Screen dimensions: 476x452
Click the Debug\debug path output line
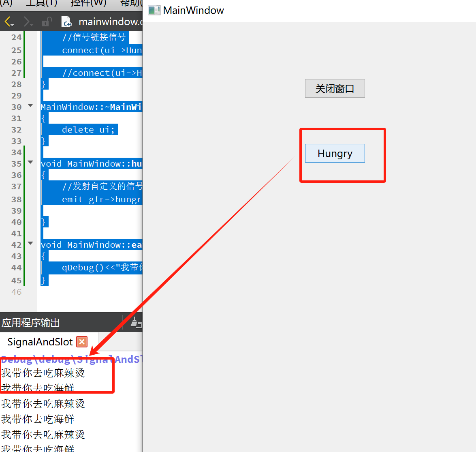pyautogui.click(x=71, y=359)
